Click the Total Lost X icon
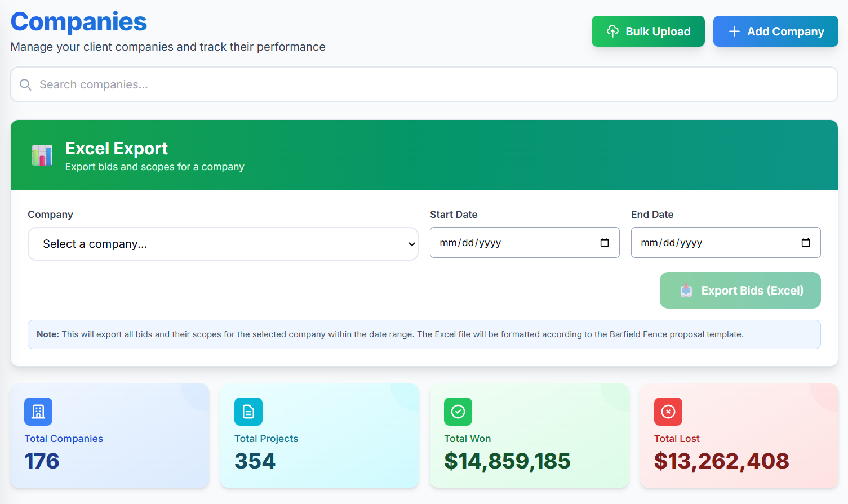848x504 pixels. click(x=668, y=412)
